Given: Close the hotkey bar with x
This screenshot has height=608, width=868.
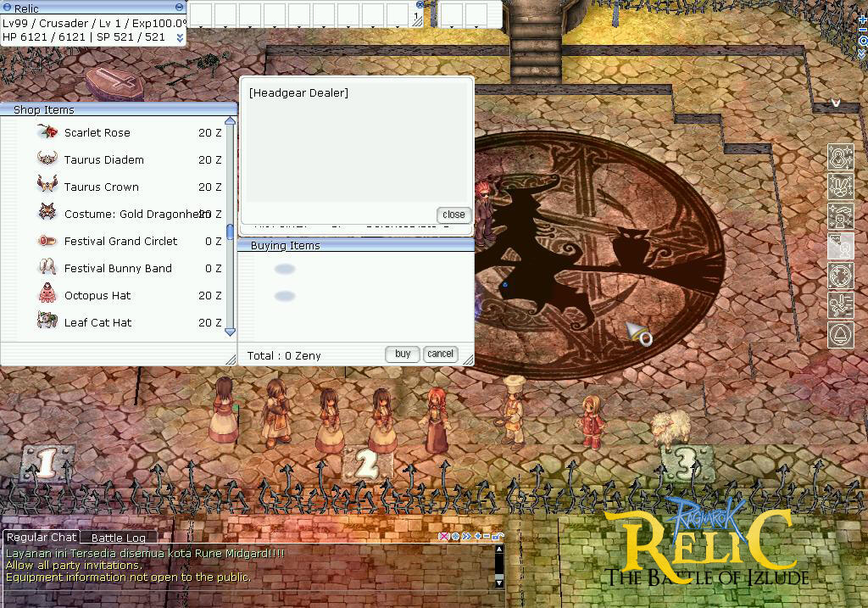Looking at the screenshot, I should click(x=419, y=4).
